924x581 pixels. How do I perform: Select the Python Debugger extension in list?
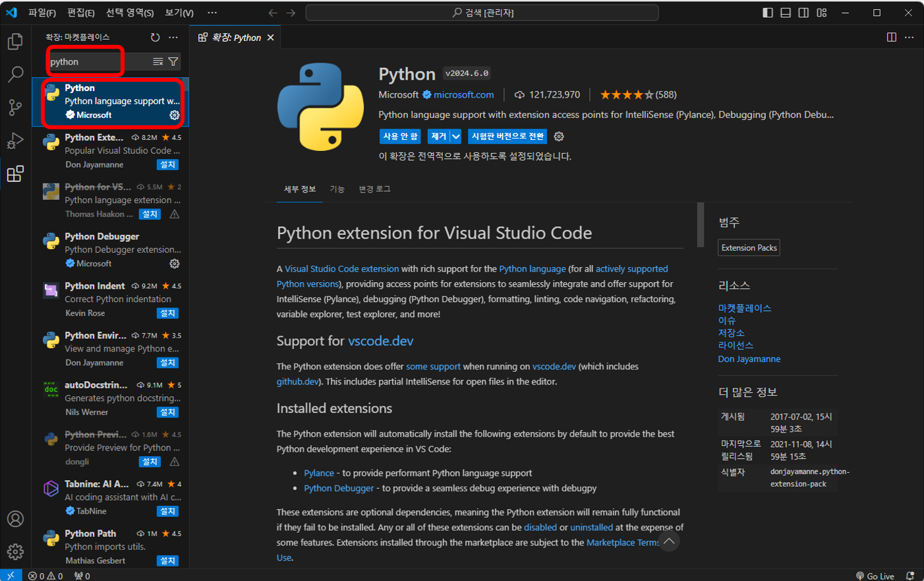point(111,250)
